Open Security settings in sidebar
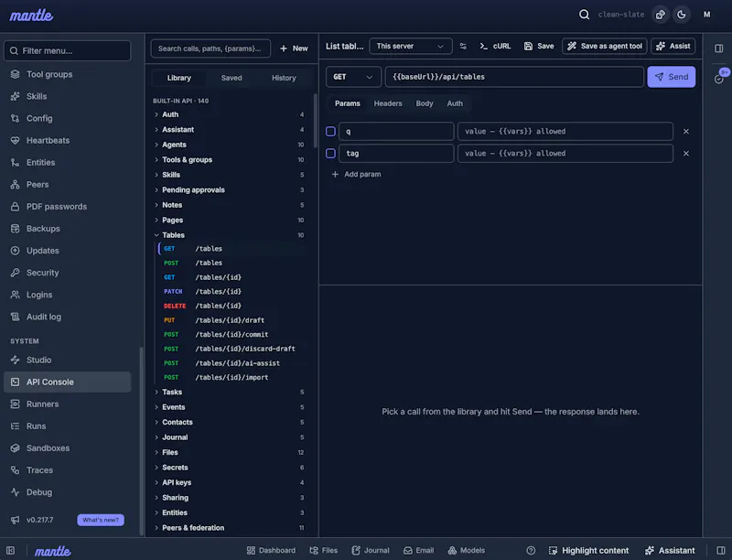The width and height of the screenshot is (732, 560). coord(67,273)
